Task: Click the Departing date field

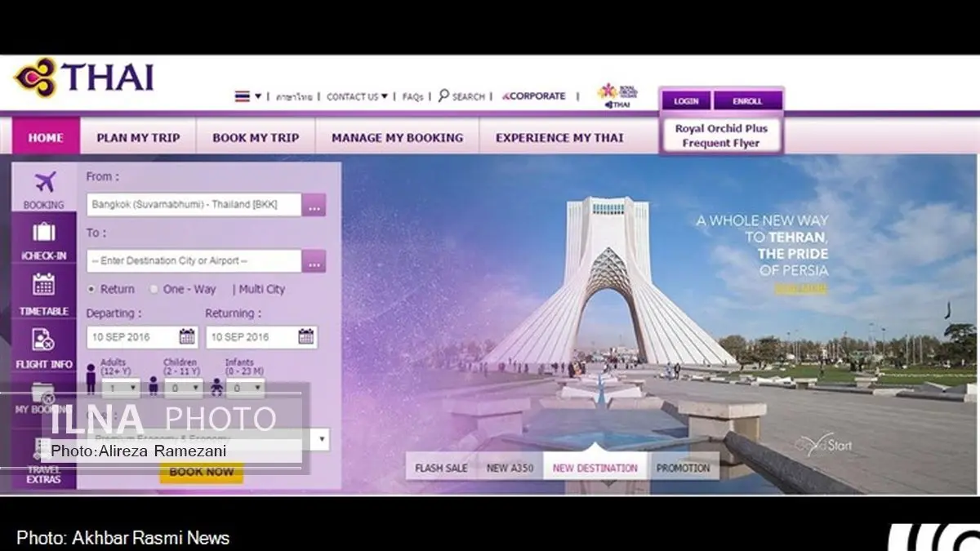Action: point(142,336)
